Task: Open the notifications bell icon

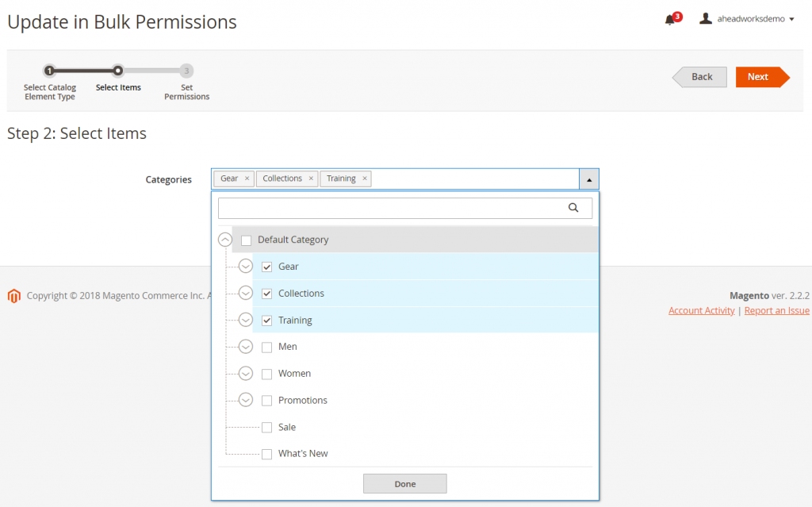Action: (x=670, y=20)
